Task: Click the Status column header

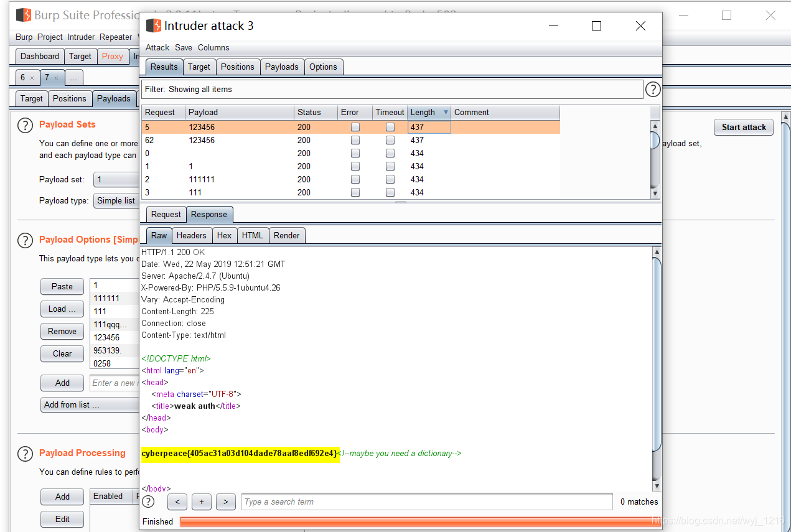Action: click(316, 113)
